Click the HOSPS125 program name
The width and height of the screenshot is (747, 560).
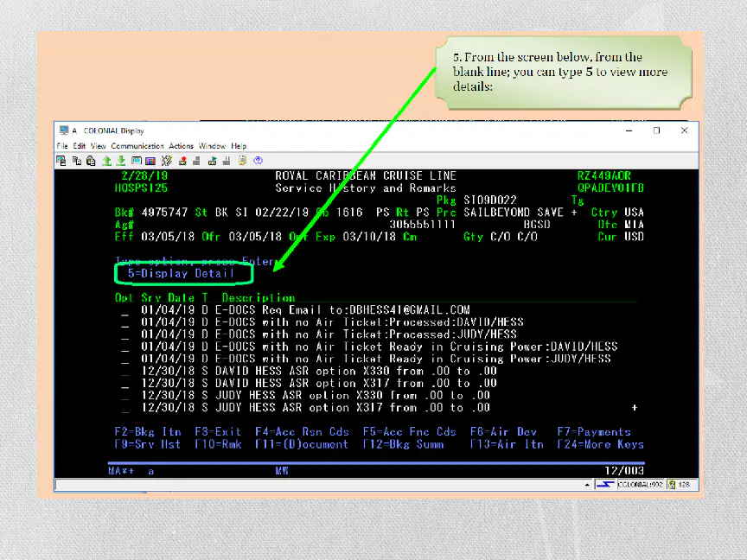pos(141,188)
